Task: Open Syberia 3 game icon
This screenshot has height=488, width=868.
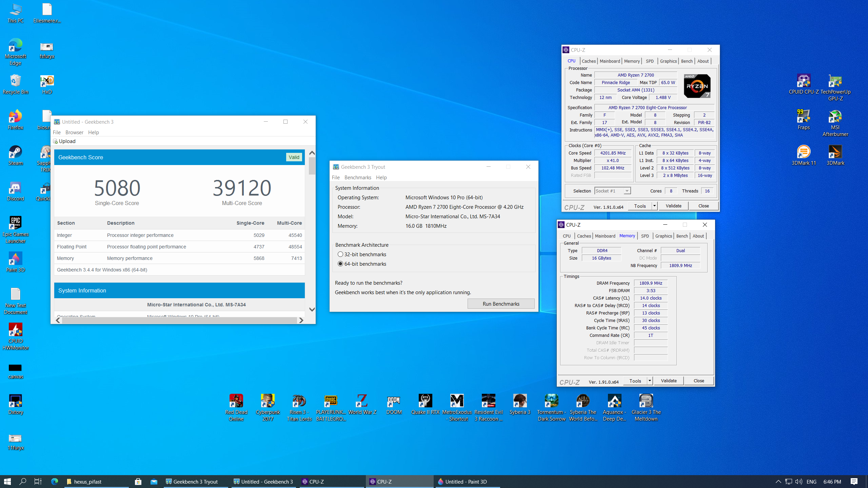Action: coord(520,405)
